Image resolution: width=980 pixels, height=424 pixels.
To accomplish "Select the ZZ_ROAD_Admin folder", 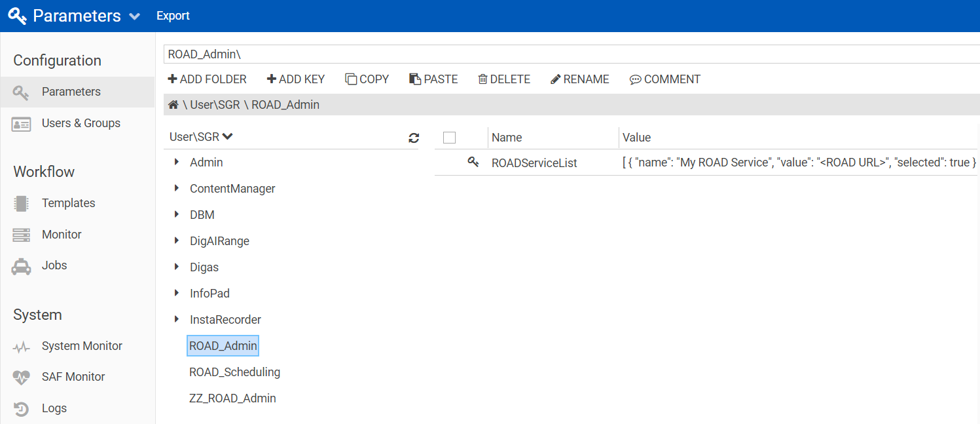I will click(x=232, y=398).
